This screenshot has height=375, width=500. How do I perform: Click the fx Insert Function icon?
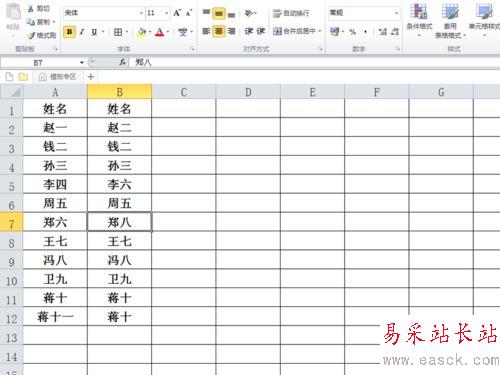coord(122,62)
